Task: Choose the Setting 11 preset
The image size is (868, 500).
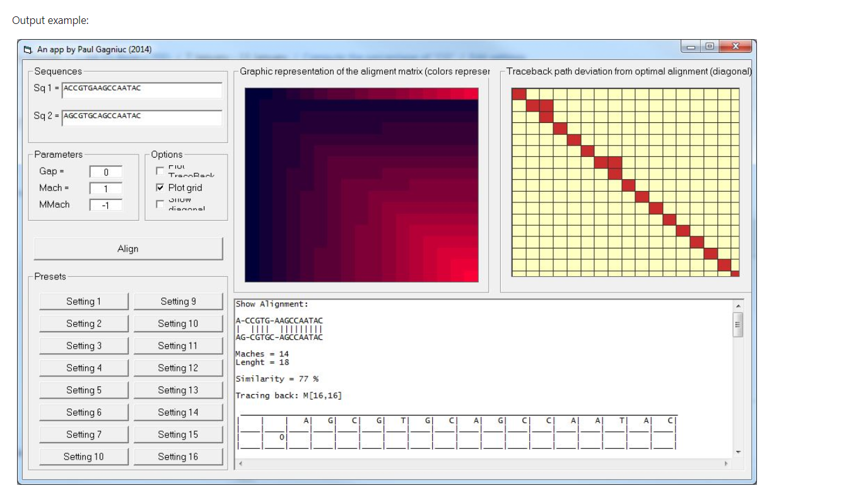Action: [178, 346]
